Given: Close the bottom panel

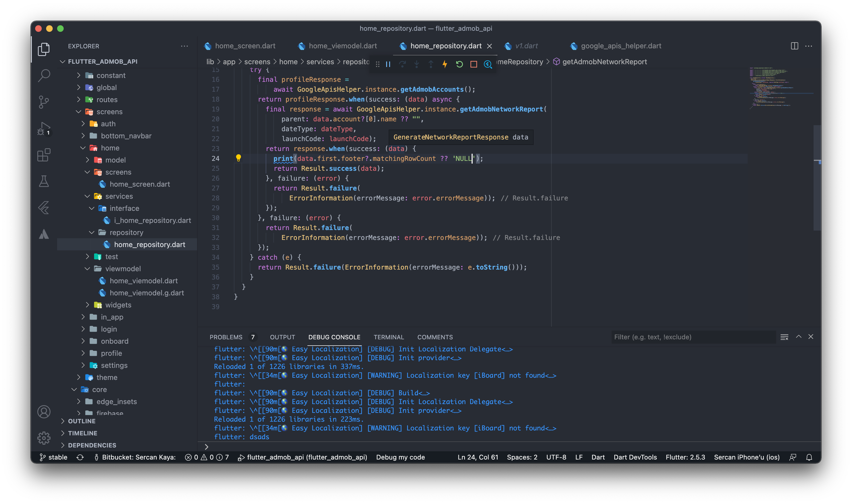Looking at the screenshot, I should tap(811, 337).
